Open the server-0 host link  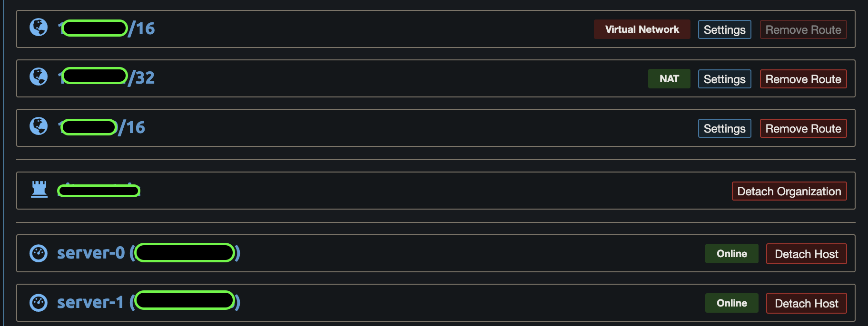[x=90, y=253]
